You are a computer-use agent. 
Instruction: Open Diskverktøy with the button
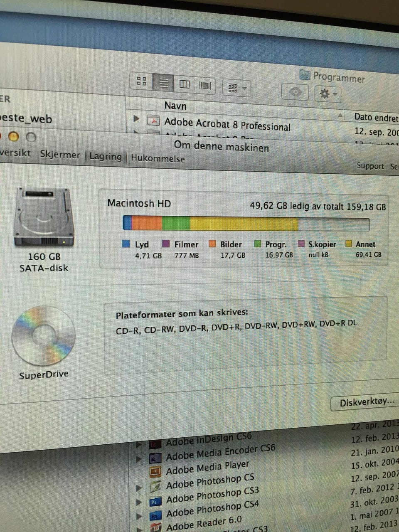point(365,402)
